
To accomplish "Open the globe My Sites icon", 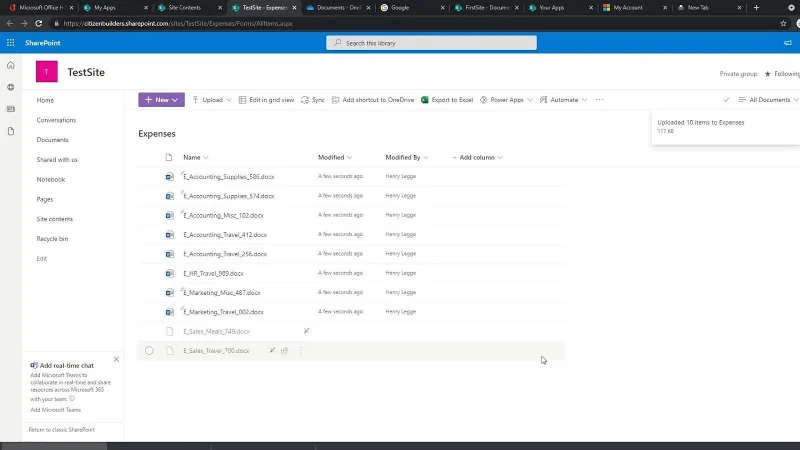I will [x=11, y=87].
